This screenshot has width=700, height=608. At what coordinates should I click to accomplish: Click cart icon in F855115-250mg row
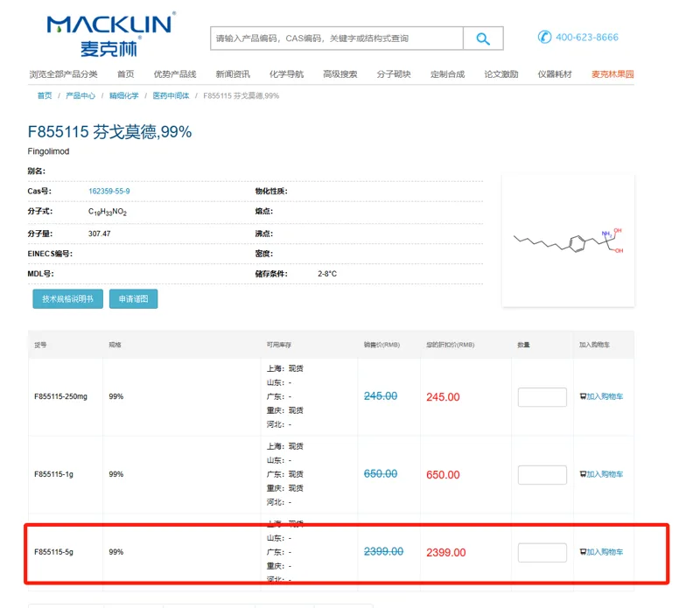coord(583,396)
